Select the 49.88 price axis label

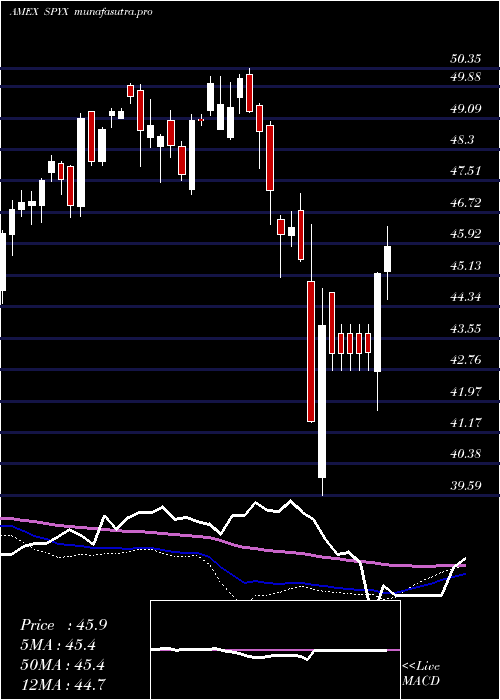pos(464,77)
